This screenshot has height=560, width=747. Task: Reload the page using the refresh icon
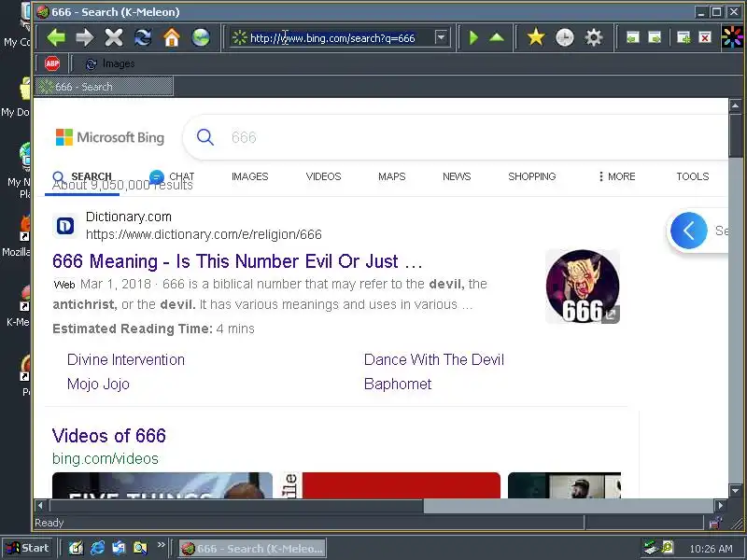[143, 37]
